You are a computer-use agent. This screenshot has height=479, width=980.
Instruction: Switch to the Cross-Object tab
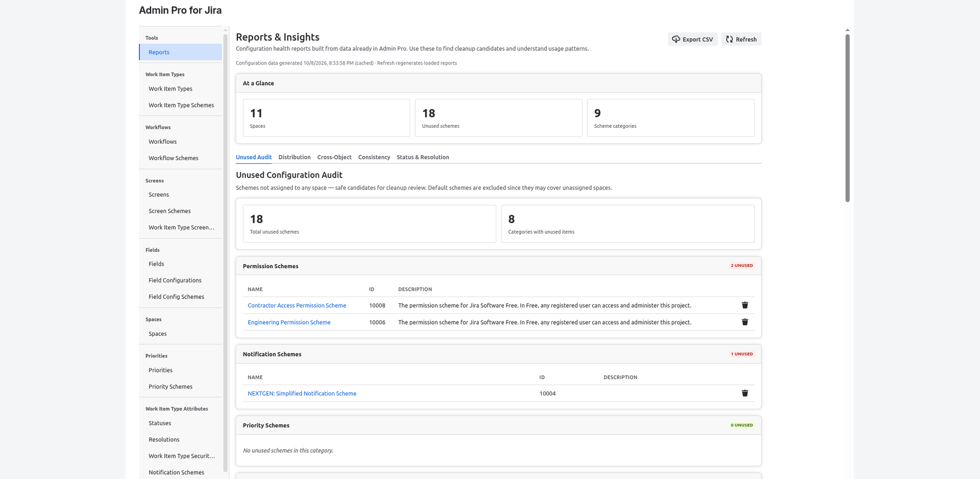tap(334, 157)
